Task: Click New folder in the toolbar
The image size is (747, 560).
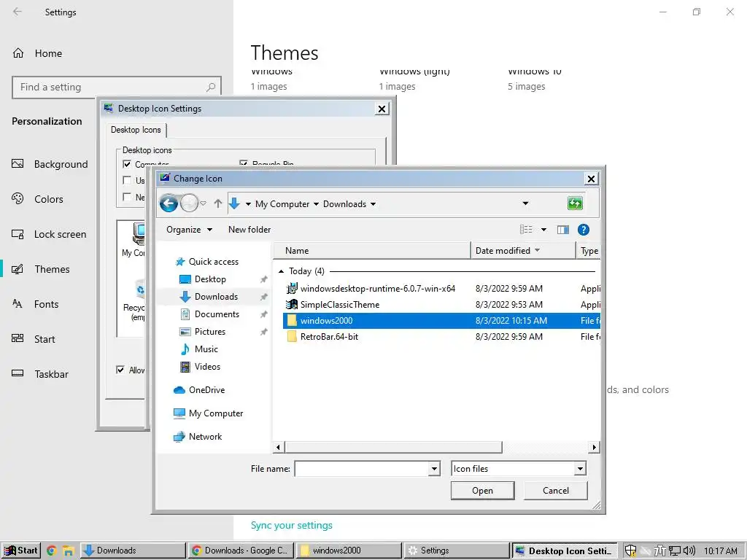Action: coord(249,230)
